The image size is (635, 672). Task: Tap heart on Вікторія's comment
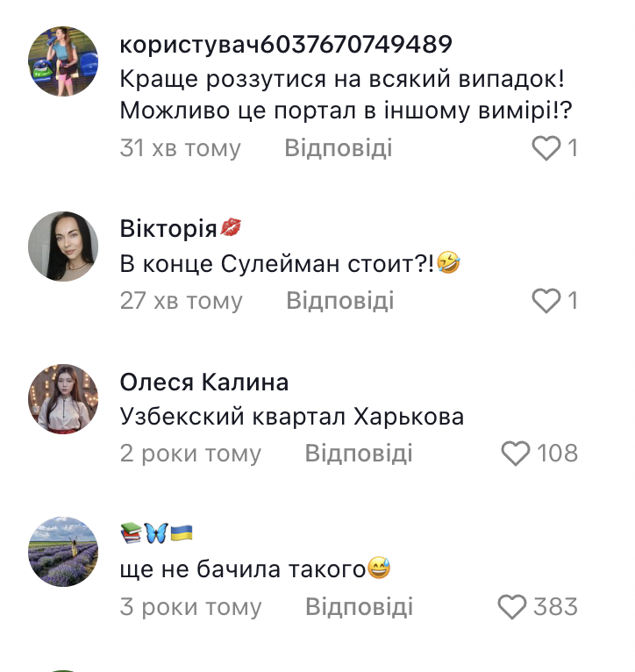click(x=546, y=300)
